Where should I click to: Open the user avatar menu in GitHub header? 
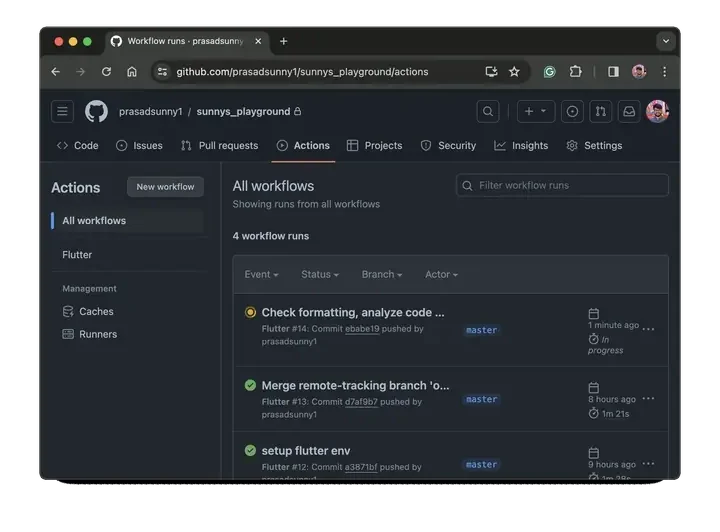[x=657, y=112]
